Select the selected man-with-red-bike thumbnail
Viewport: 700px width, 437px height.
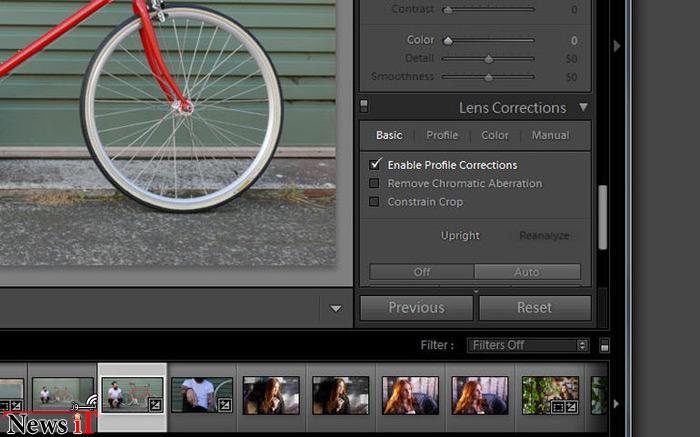click(133, 394)
